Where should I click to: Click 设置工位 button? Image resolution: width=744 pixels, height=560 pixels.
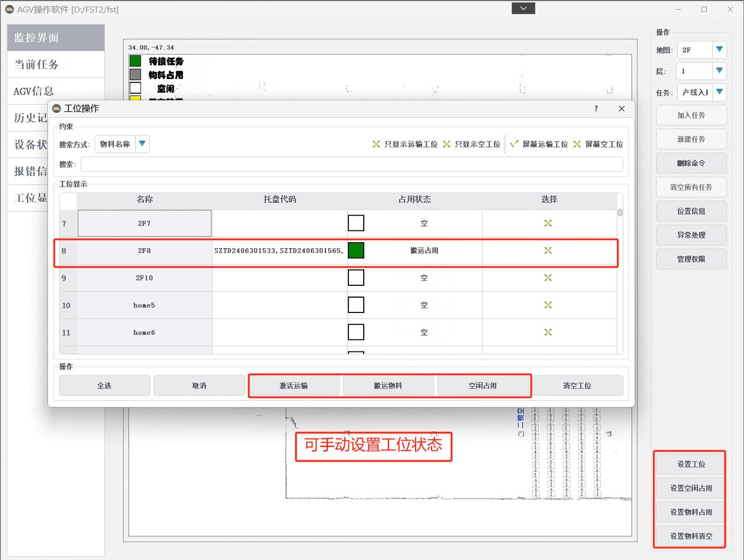click(692, 465)
